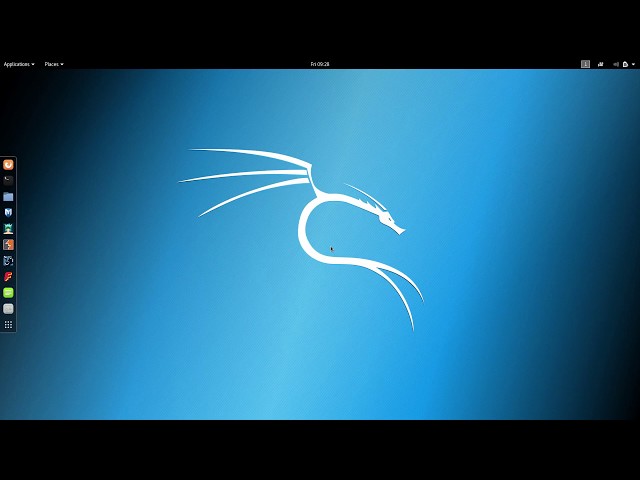This screenshot has width=640, height=480.
Task: Open the grey Tweak Tool dock icon
Action: [x=8, y=309]
